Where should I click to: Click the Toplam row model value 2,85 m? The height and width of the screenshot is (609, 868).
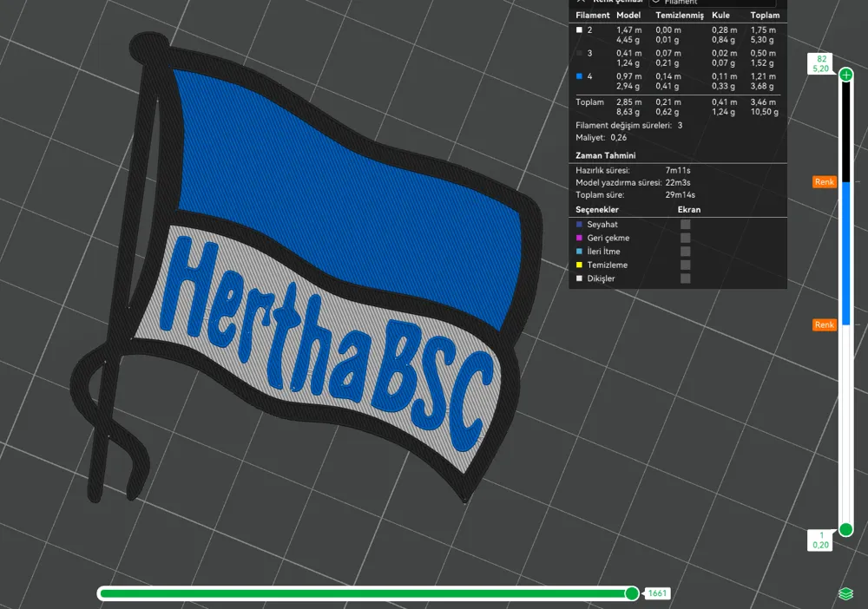click(x=628, y=101)
